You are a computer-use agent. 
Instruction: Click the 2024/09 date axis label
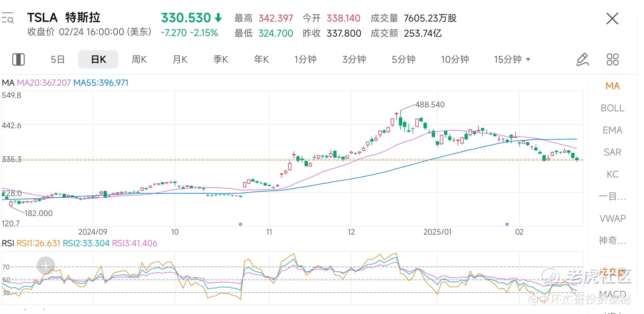click(93, 232)
